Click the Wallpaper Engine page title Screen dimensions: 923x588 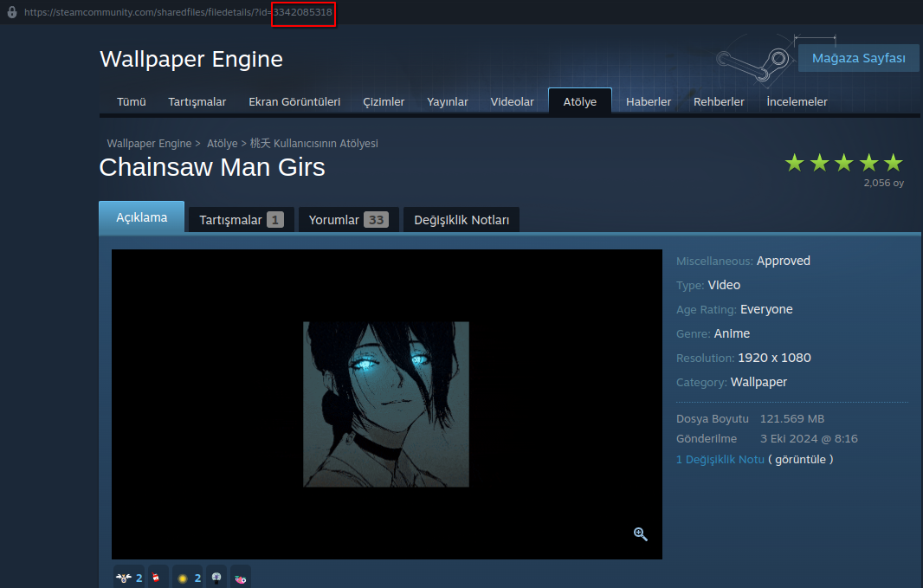pos(191,59)
